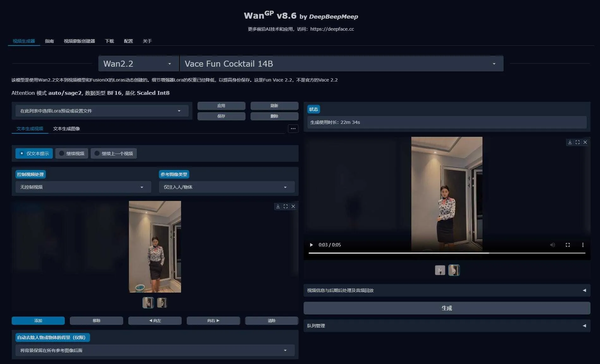
Task: Click the 添加 button
Action: click(38, 321)
